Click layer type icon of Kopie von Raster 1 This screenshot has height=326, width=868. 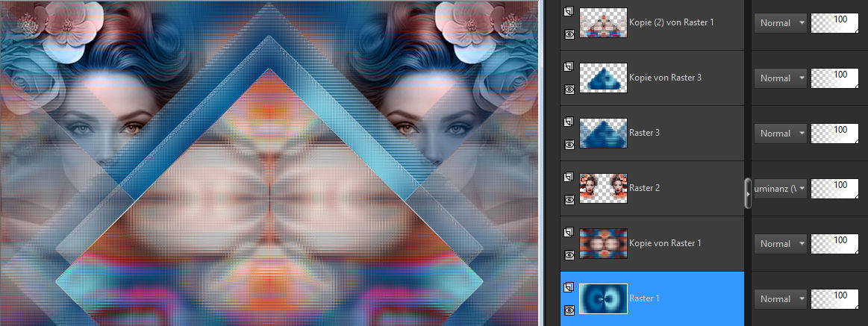569,233
